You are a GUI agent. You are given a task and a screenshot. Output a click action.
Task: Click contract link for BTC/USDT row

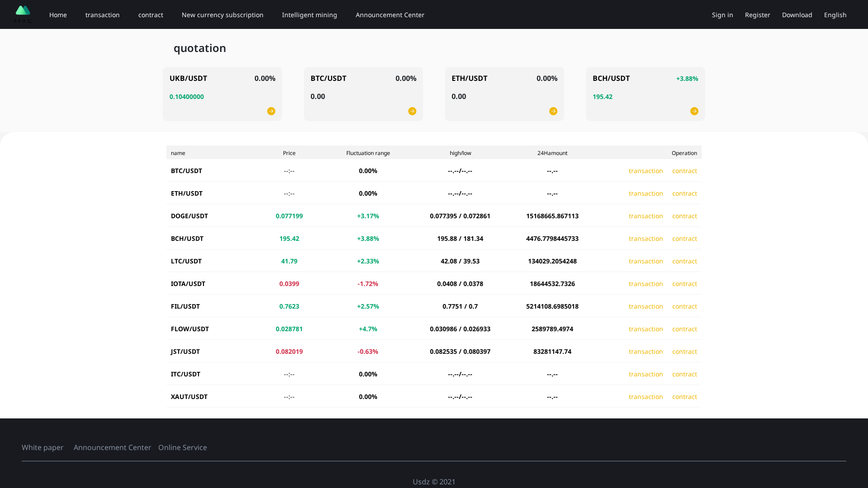[684, 171]
